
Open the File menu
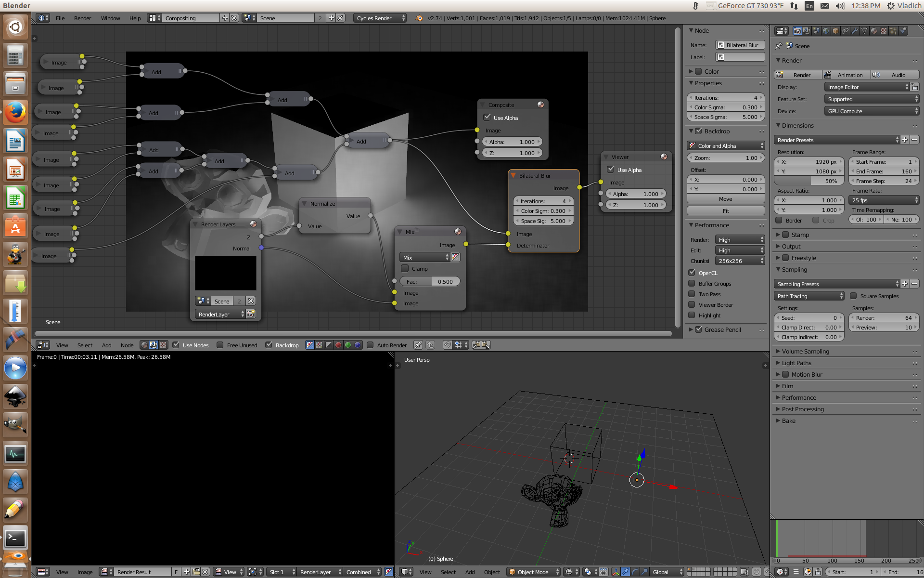click(x=60, y=18)
